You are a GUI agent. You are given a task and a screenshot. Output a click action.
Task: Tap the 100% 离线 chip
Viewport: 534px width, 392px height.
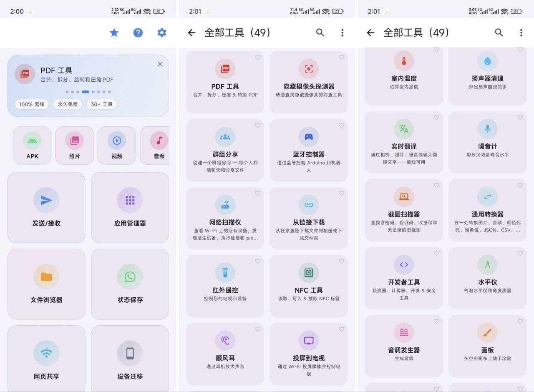pos(32,104)
